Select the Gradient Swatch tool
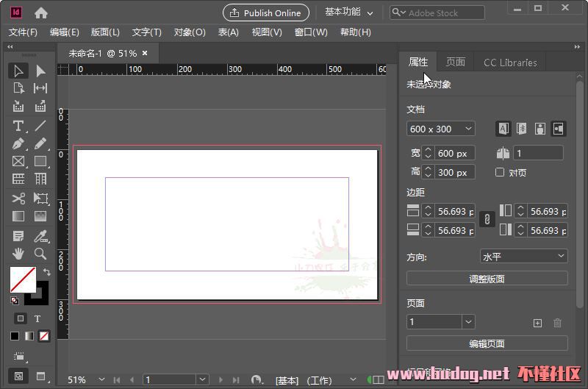 click(x=18, y=216)
